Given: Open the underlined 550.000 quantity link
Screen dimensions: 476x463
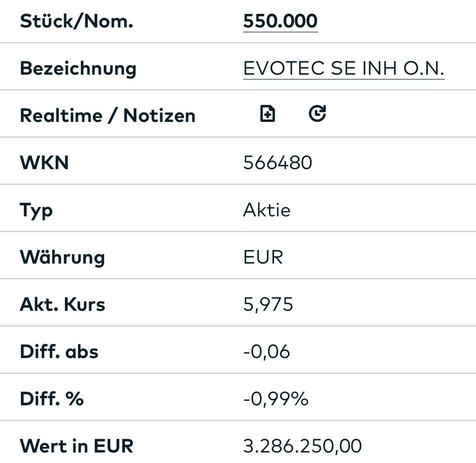Looking at the screenshot, I should pyautogui.click(x=280, y=21).
